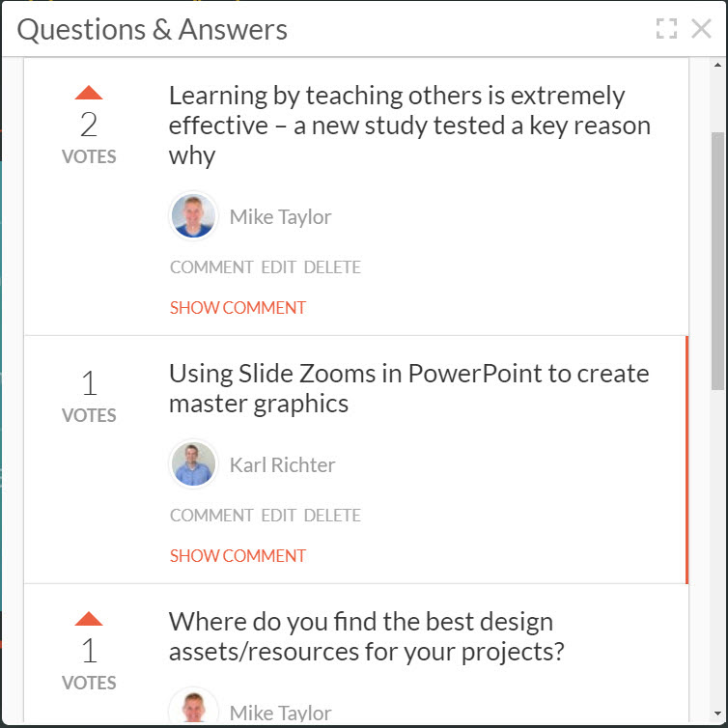
Task: Close the Questions & Answers panel
Action: coord(701,29)
